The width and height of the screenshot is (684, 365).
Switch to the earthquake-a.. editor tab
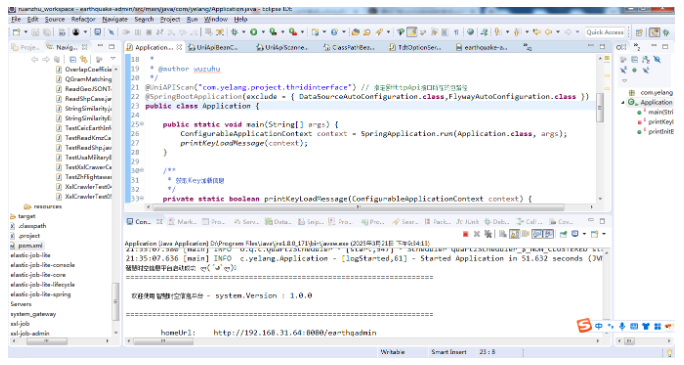(481, 47)
